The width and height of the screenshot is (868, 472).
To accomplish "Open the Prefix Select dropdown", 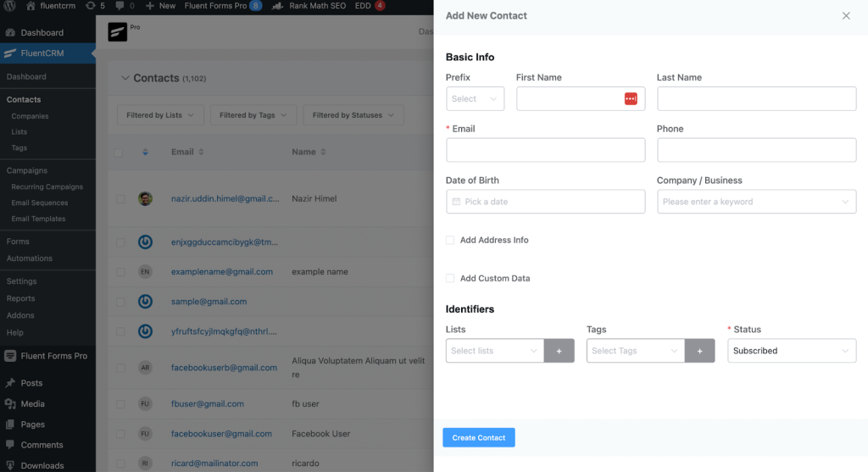I will point(475,98).
